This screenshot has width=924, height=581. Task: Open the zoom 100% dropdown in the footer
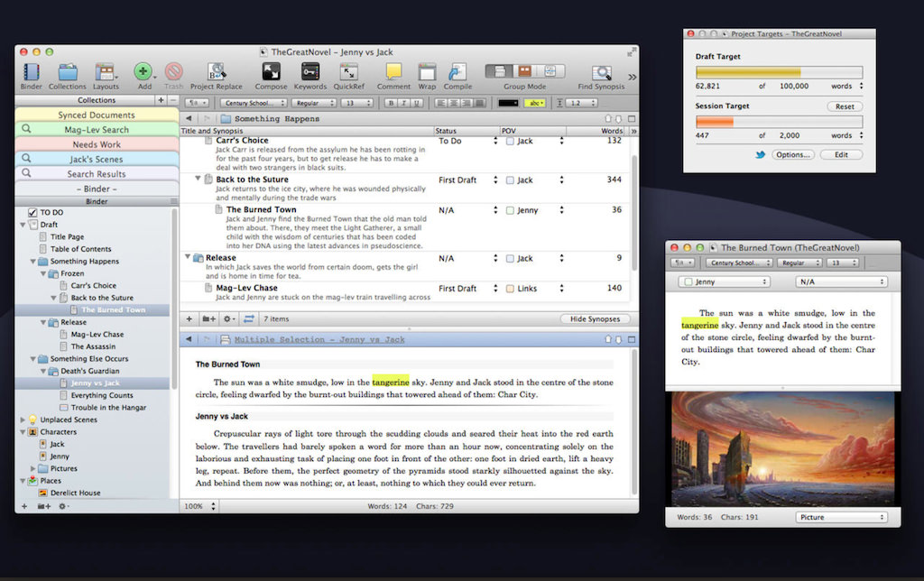(x=199, y=506)
